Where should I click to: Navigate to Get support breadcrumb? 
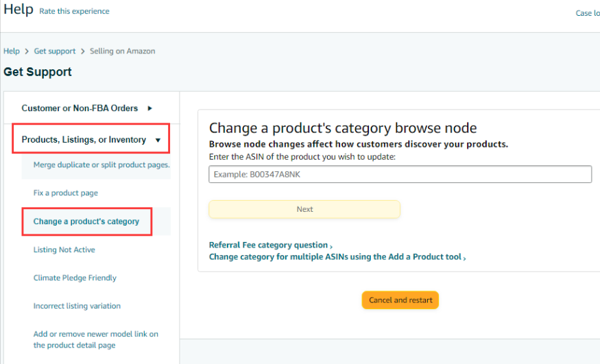54,51
